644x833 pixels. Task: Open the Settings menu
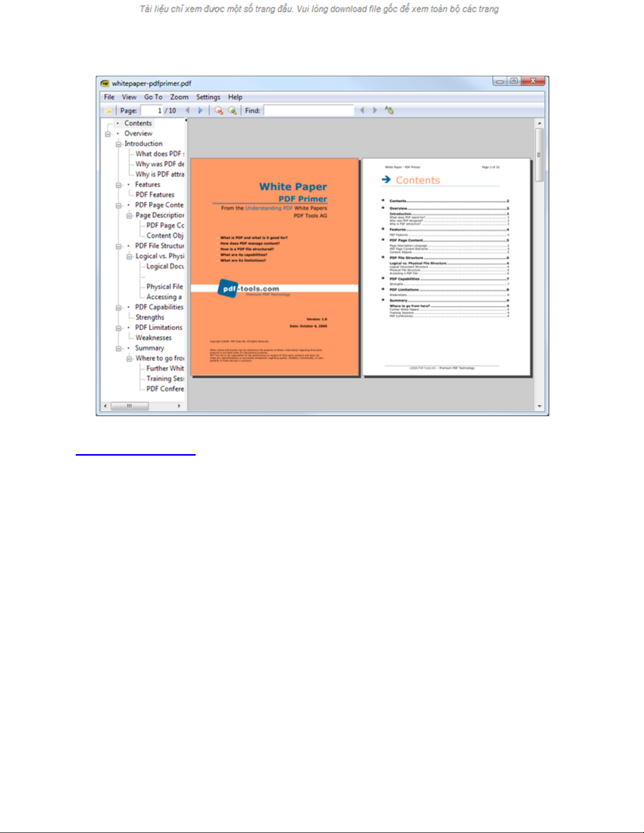208,97
